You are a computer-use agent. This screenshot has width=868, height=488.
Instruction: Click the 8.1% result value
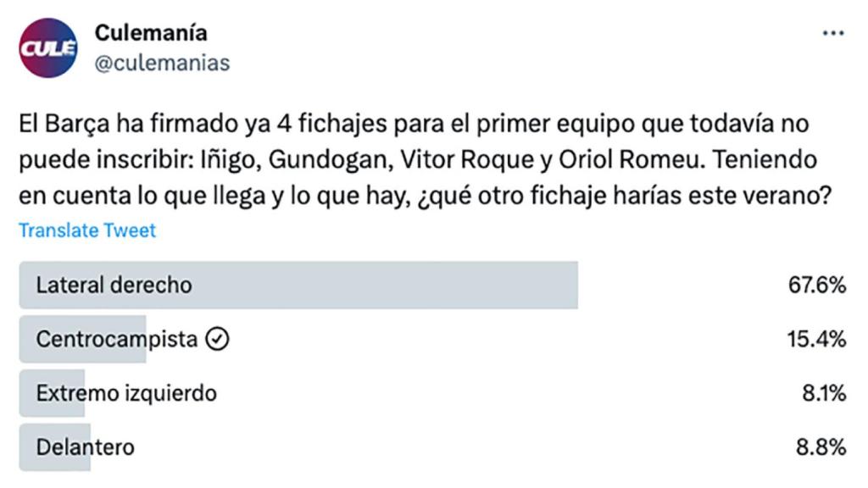(x=826, y=392)
